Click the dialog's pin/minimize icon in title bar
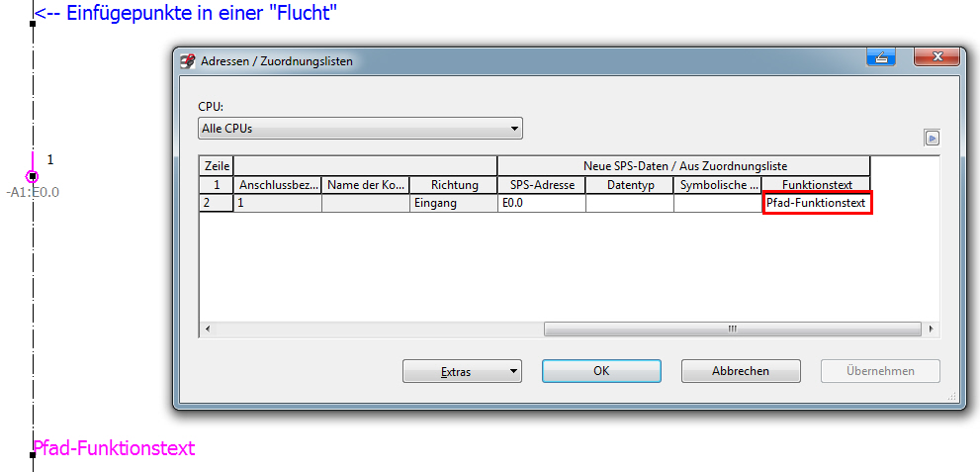The width and height of the screenshot is (980, 472). click(881, 56)
